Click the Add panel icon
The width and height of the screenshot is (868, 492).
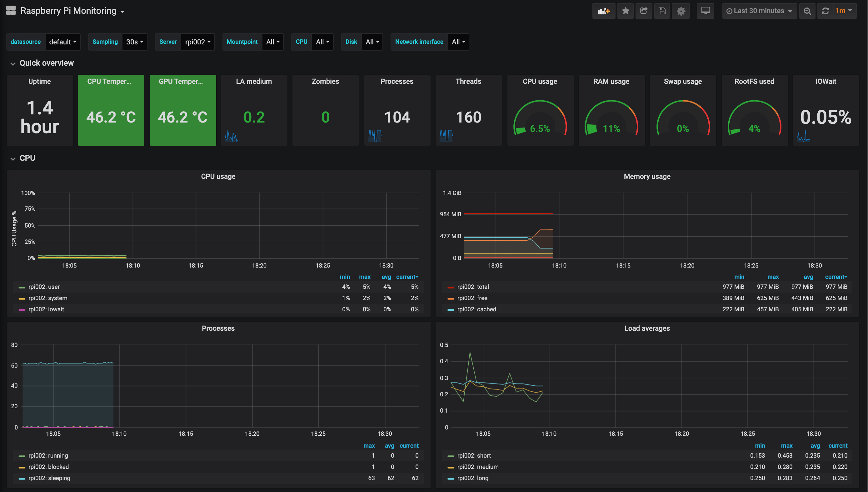pos(604,11)
